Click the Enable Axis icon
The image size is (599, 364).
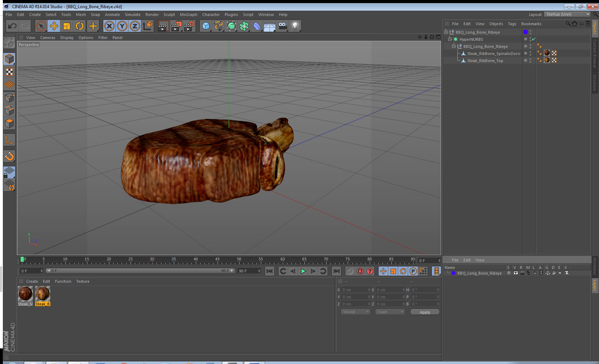pos(9,140)
